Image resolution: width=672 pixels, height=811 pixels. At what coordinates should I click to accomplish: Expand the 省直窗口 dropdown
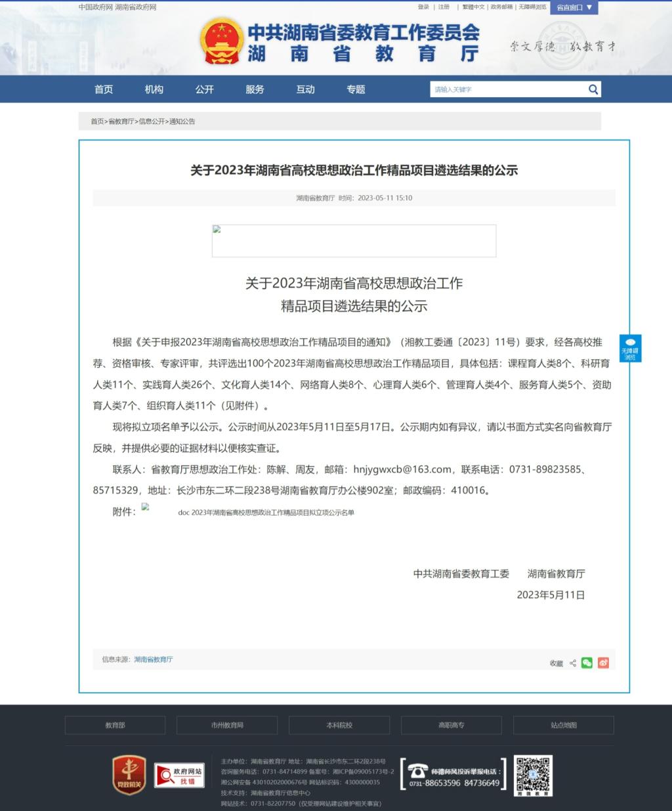[x=574, y=7]
